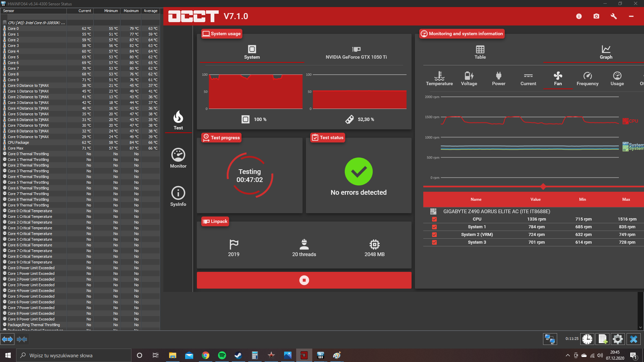The width and height of the screenshot is (644, 362).
Task: Reset HWiNFO elapsed time clock icon
Action: [587, 339]
